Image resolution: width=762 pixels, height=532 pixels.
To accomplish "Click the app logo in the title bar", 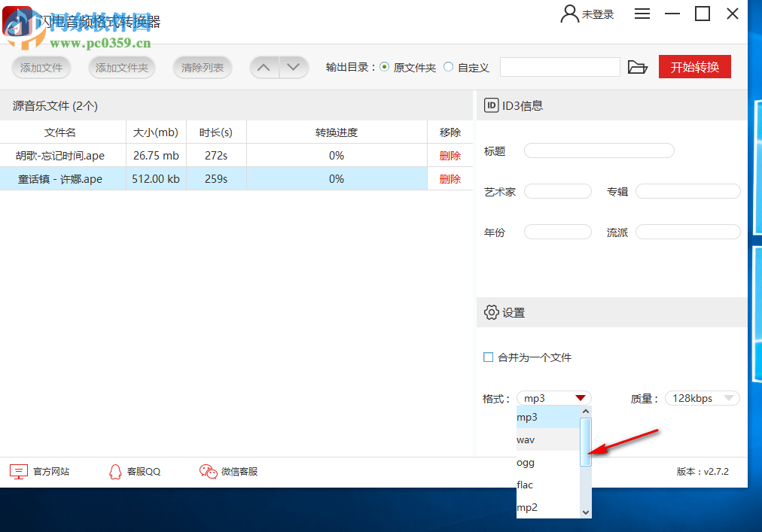I will point(17,22).
